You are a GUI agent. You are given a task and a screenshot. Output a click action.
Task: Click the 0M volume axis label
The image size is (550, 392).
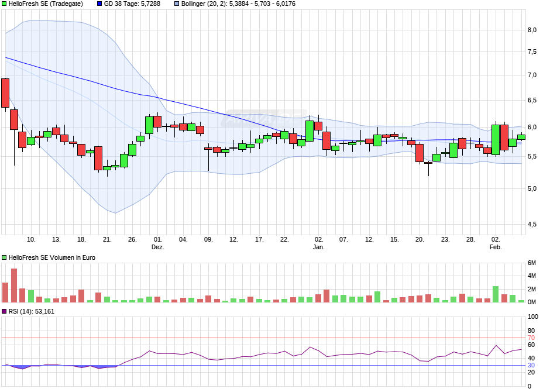[532, 302]
